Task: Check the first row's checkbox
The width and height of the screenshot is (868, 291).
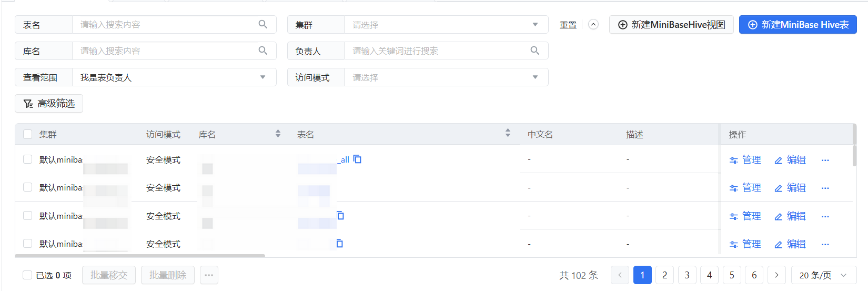Action: [28, 159]
